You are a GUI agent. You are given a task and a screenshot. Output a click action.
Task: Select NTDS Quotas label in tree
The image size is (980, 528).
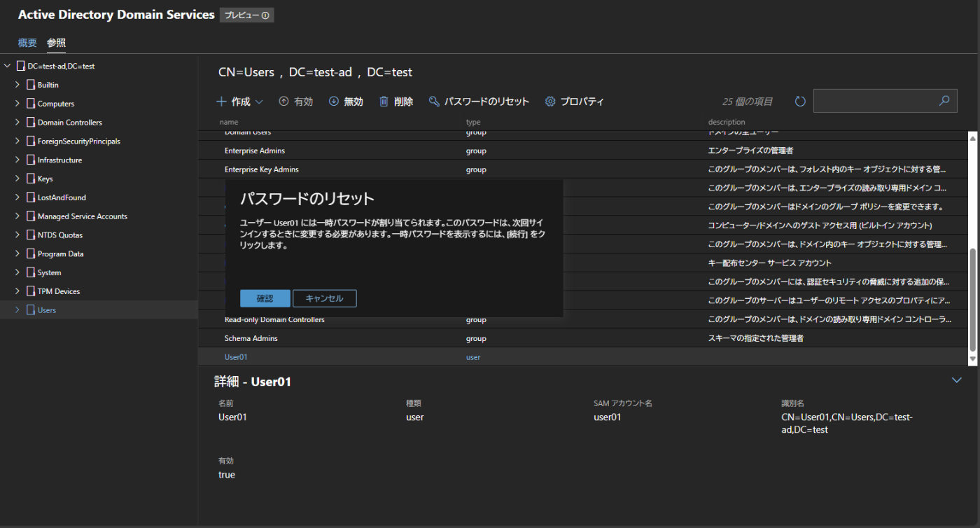click(x=60, y=235)
